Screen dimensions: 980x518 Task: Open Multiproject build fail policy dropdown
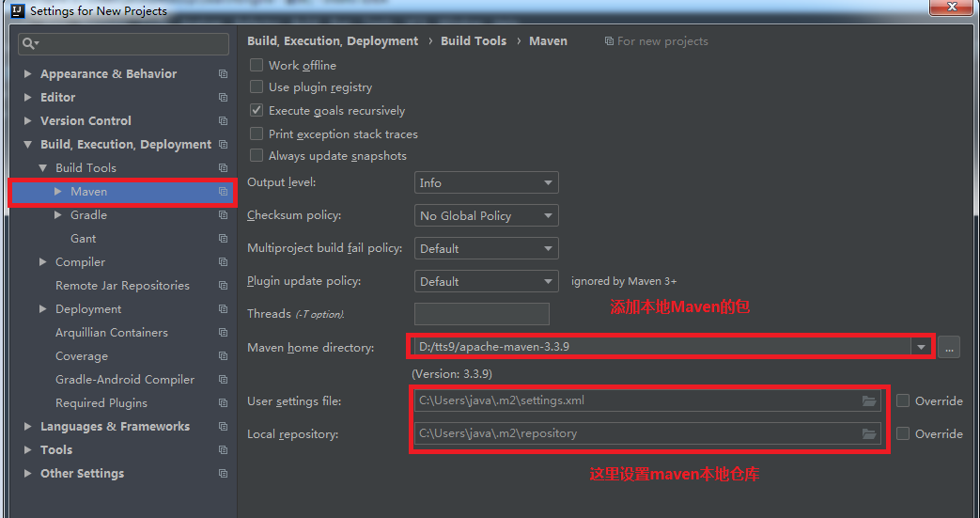487,248
